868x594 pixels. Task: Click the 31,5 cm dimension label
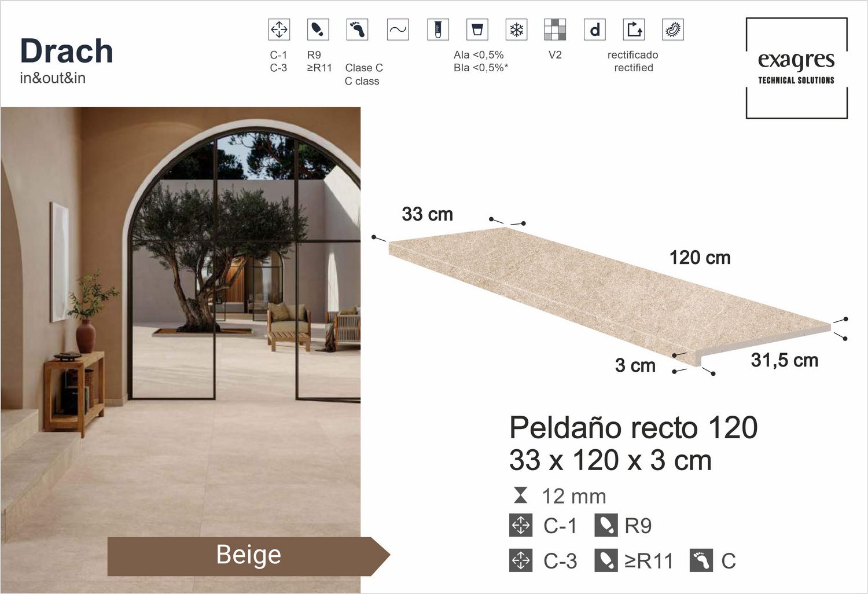pyautogui.click(x=785, y=361)
